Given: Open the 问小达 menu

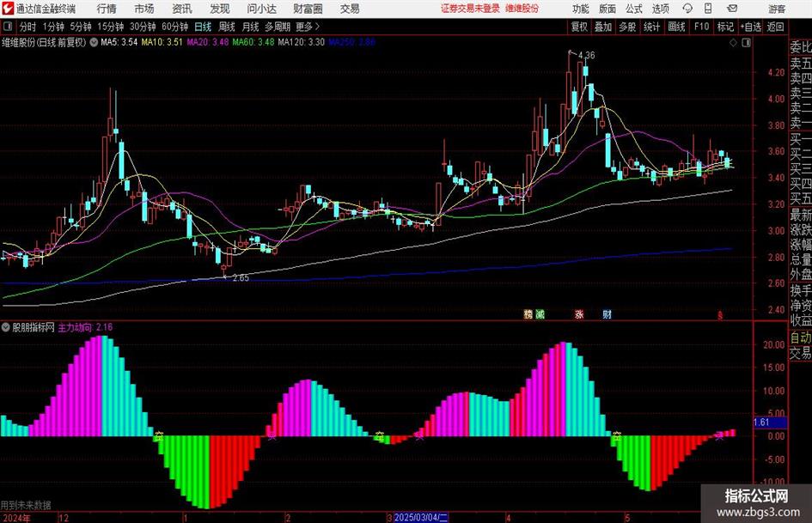Looking at the screenshot, I should click(261, 9).
